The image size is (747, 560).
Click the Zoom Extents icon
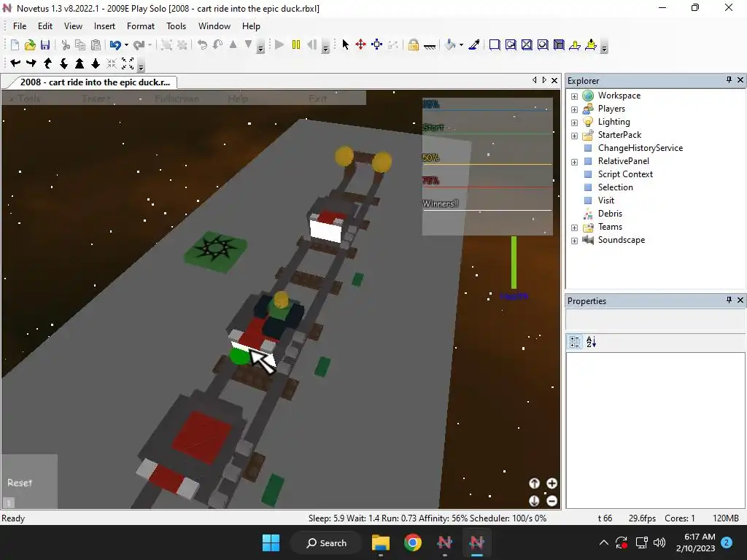click(x=127, y=63)
